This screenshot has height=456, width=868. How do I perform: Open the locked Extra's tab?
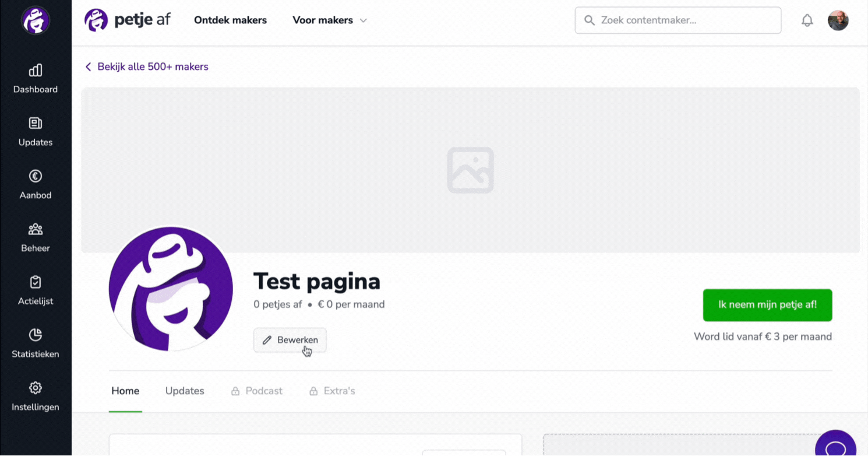pos(332,391)
